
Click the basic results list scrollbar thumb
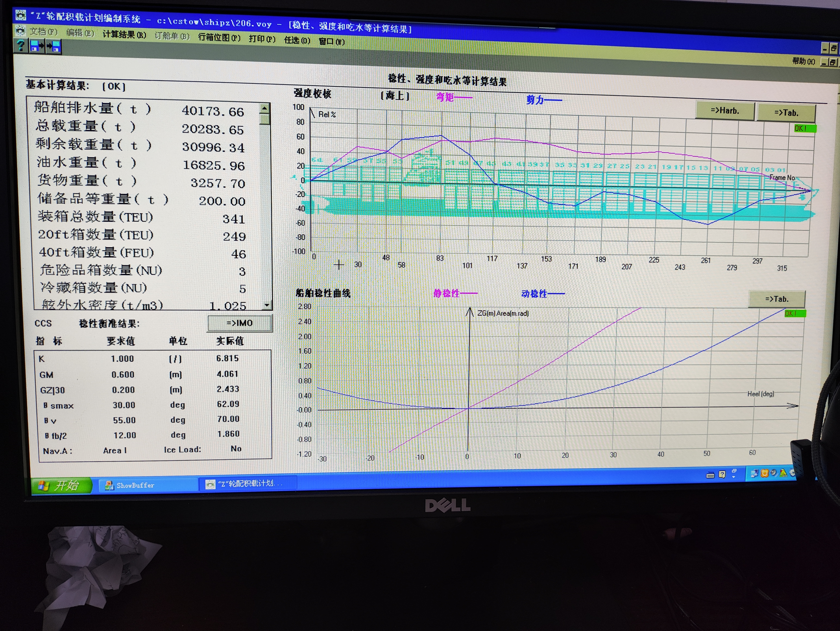click(265, 119)
